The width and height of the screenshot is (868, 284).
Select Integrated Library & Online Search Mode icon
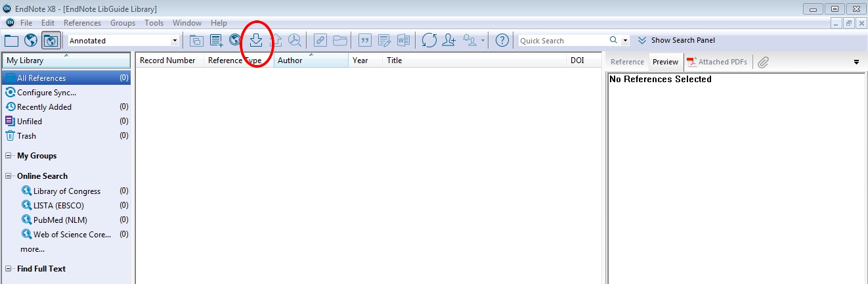51,41
